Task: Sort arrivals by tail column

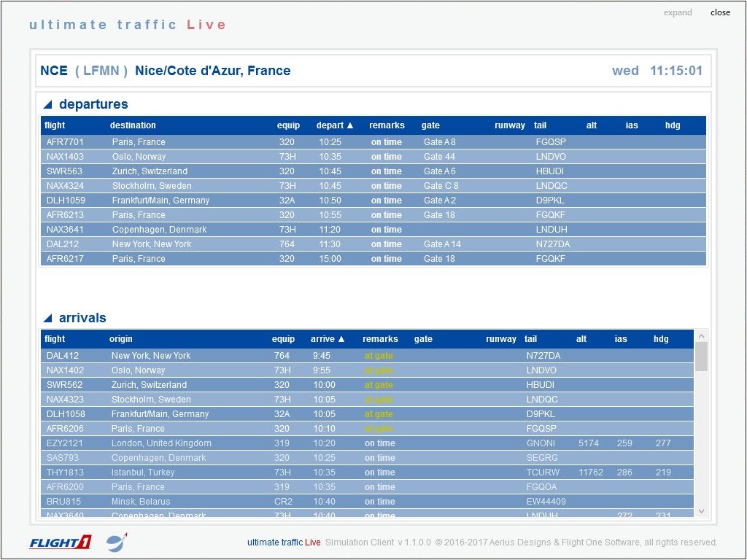Action: [531, 339]
